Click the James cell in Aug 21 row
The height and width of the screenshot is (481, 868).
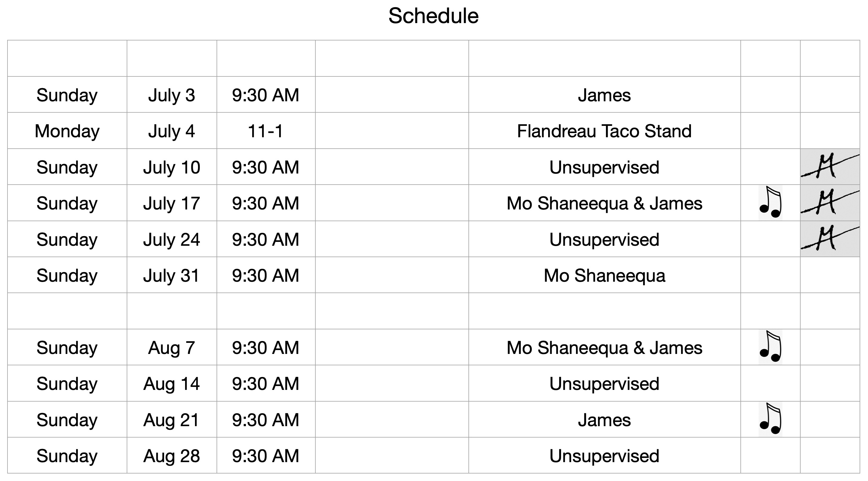click(604, 419)
